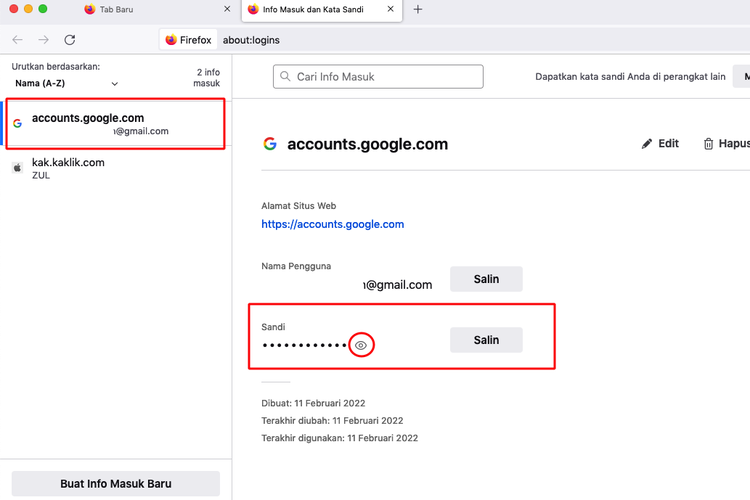Click the reload page icon
The width and height of the screenshot is (750, 500).
pyautogui.click(x=69, y=40)
